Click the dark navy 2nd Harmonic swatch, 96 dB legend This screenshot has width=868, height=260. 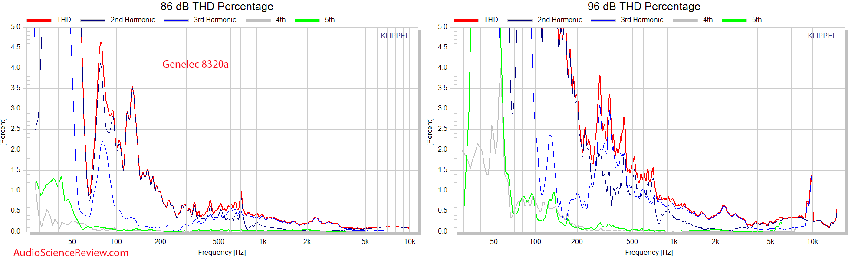pos(520,20)
